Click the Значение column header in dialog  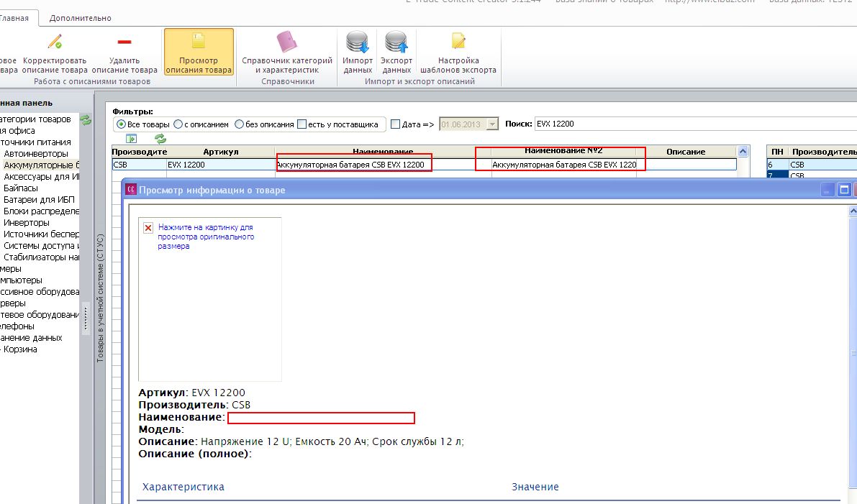tap(535, 487)
